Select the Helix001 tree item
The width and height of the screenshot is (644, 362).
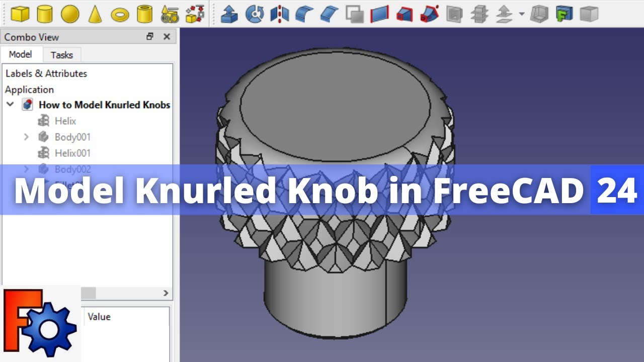tap(72, 153)
